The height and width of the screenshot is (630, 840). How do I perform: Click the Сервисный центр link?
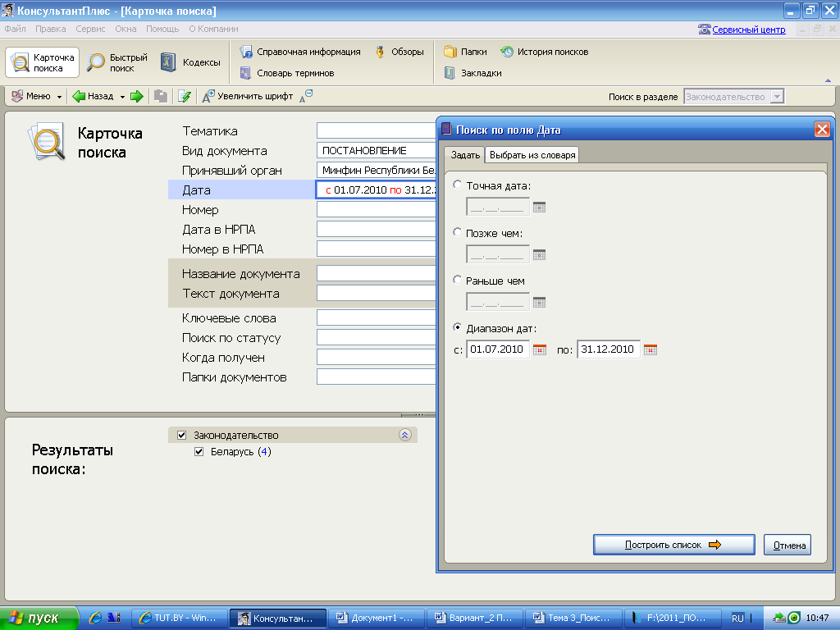tap(748, 30)
